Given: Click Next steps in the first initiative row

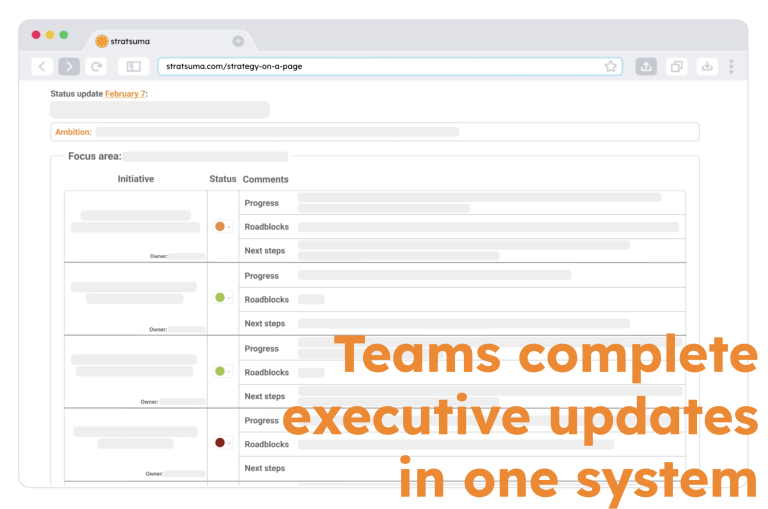Looking at the screenshot, I should 264,250.
